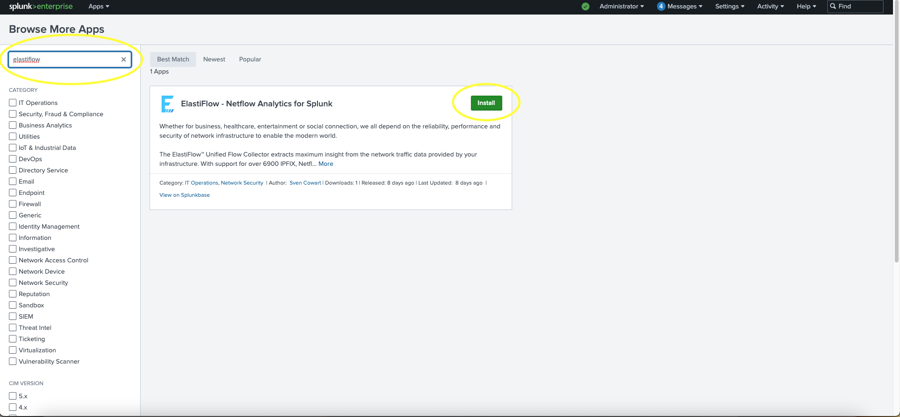Clear the elastiflow search with the X icon
The height and width of the screenshot is (417, 900).
pos(123,60)
